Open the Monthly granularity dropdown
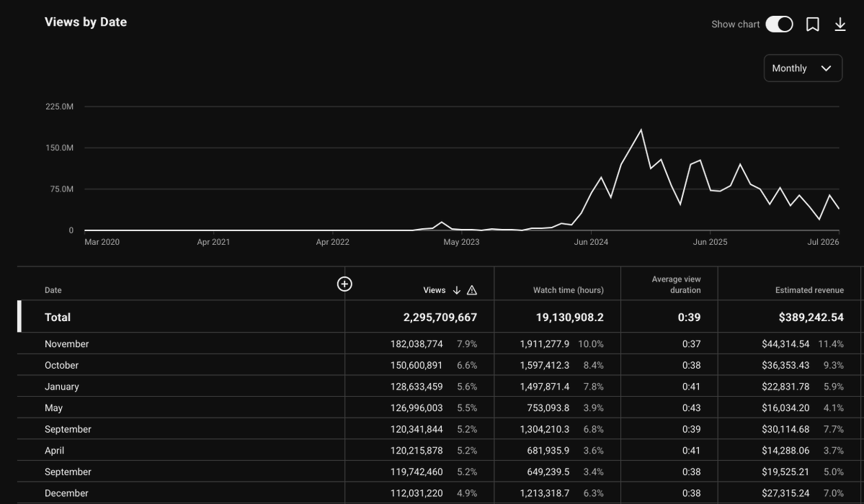This screenshot has width=864, height=504. coord(803,68)
